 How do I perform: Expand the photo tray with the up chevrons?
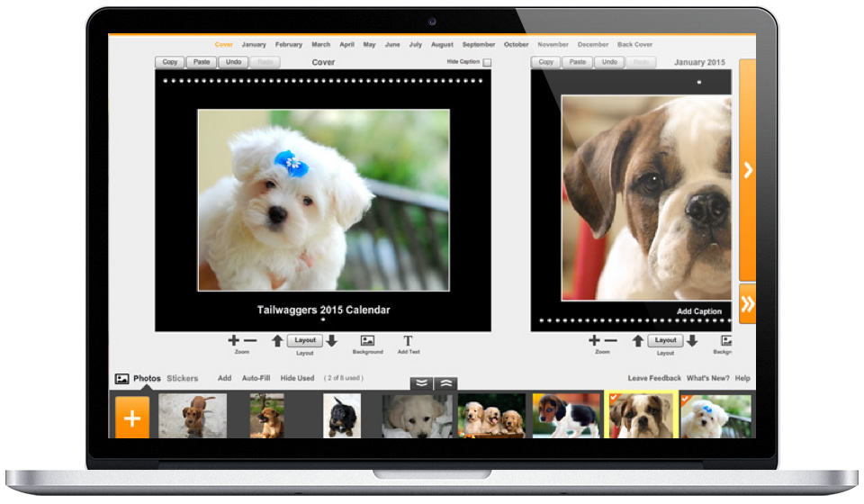point(446,382)
